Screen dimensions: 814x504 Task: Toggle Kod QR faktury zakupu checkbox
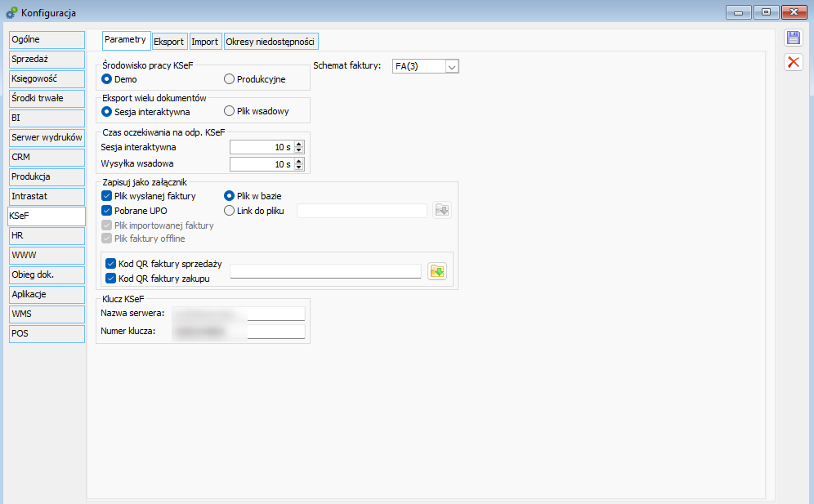click(110, 279)
